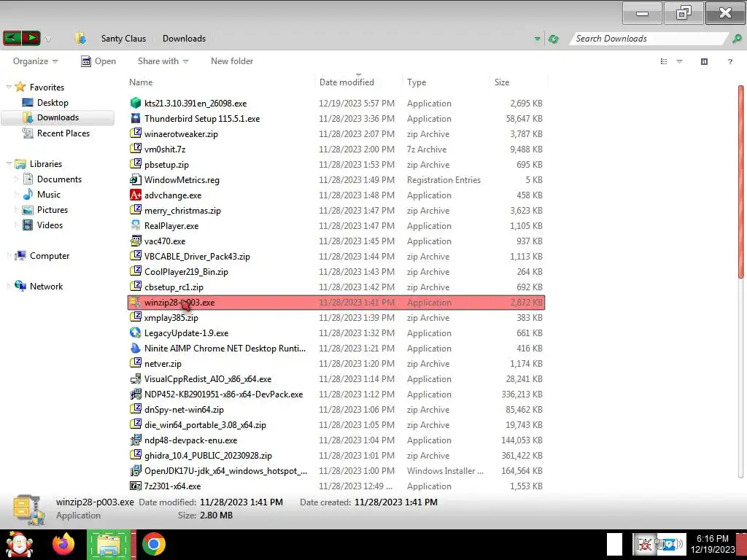Toggle the preview pane

click(x=704, y=61)
